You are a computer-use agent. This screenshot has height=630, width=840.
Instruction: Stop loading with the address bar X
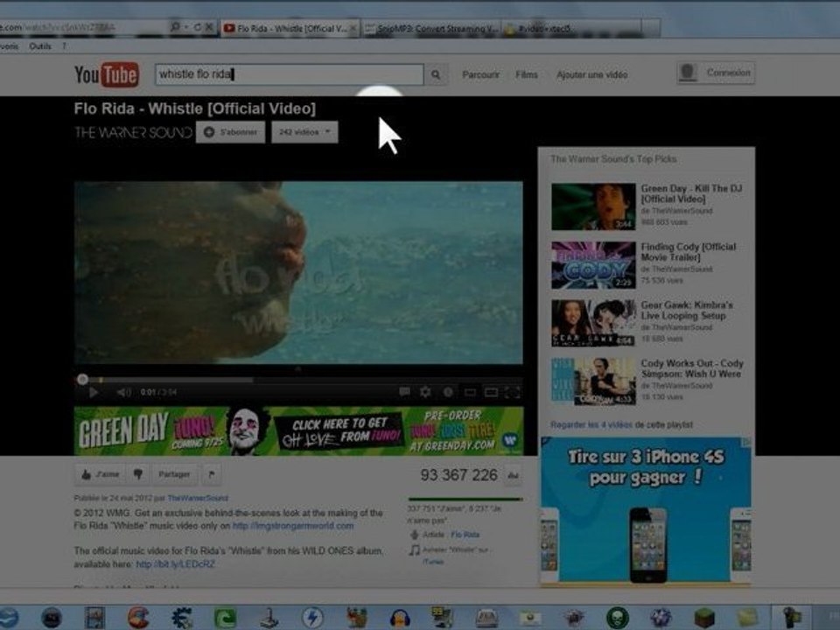point(209,27)
